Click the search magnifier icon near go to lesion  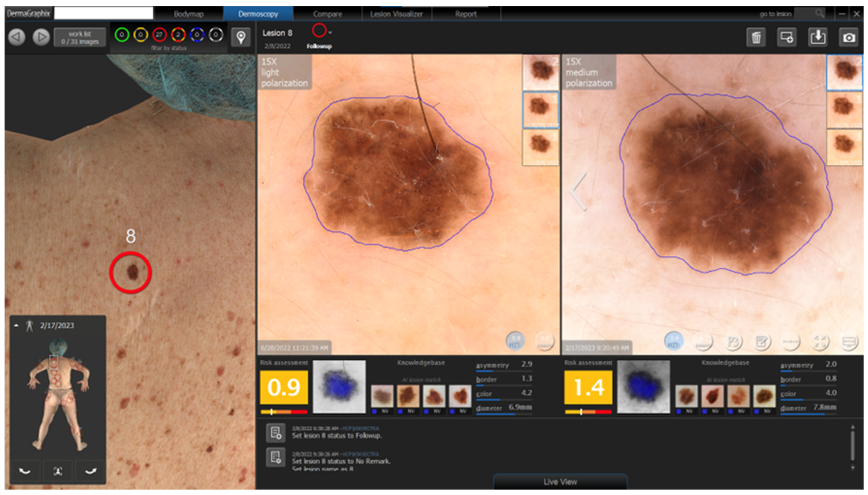819,13
